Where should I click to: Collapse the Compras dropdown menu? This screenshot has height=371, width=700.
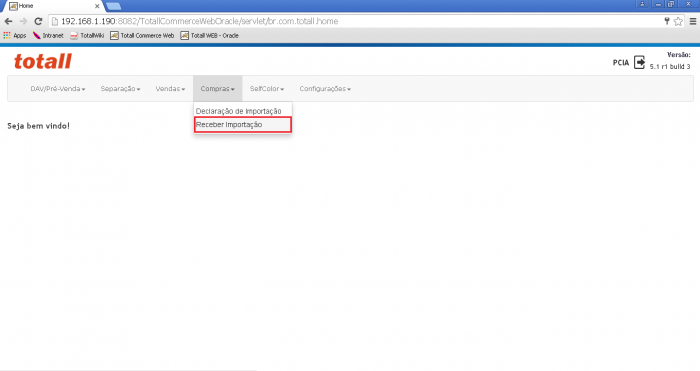point(217,89)
